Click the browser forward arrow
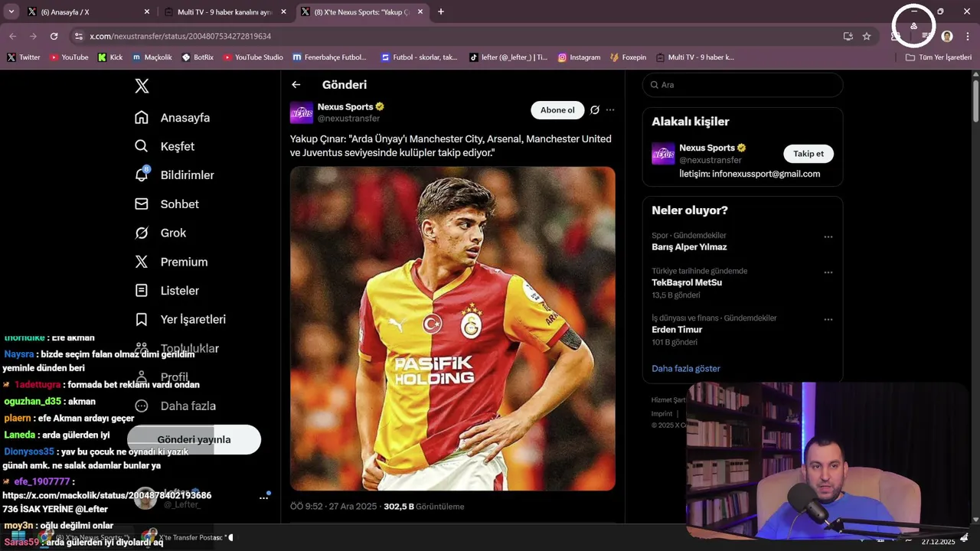Screen dimensions: 980x551 tap(33, 36)
